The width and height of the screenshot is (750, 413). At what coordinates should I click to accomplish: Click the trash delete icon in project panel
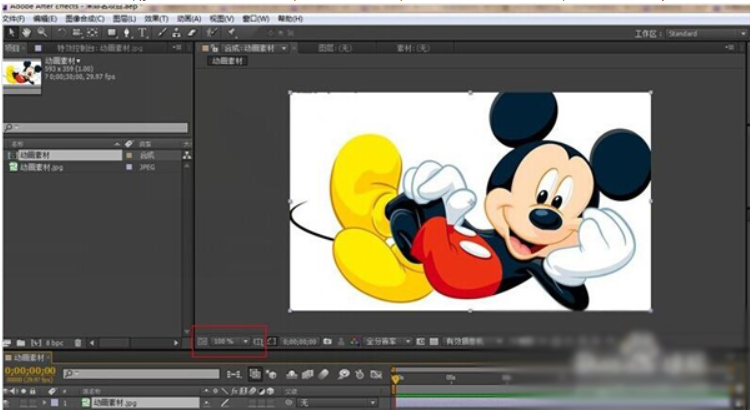tap(78, 343)
